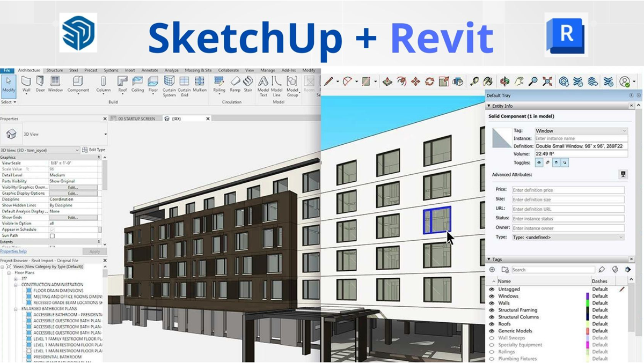Open the Tag dropdown showing Window
Viewport: 644px width, 363px height.
(581, 131)
